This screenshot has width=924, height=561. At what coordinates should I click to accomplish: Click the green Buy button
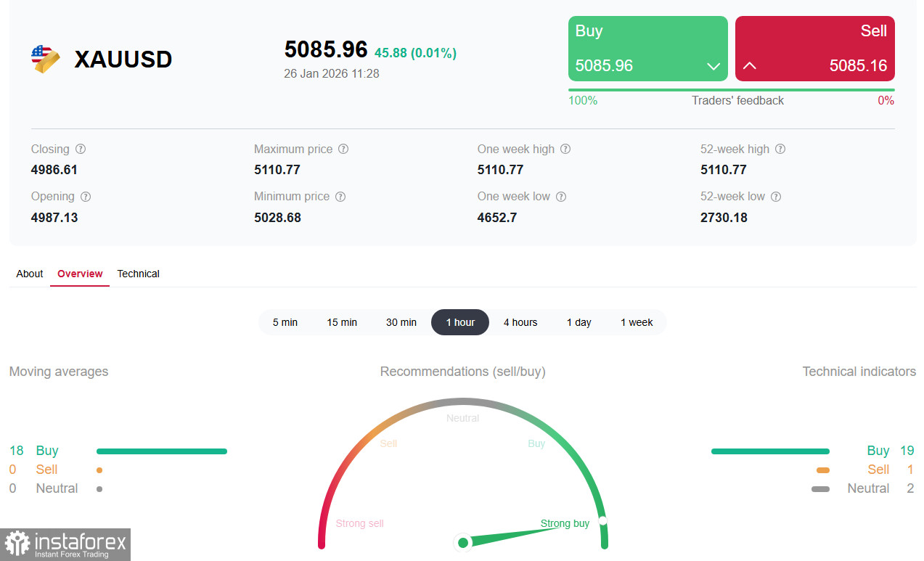(x=648, y=49)
